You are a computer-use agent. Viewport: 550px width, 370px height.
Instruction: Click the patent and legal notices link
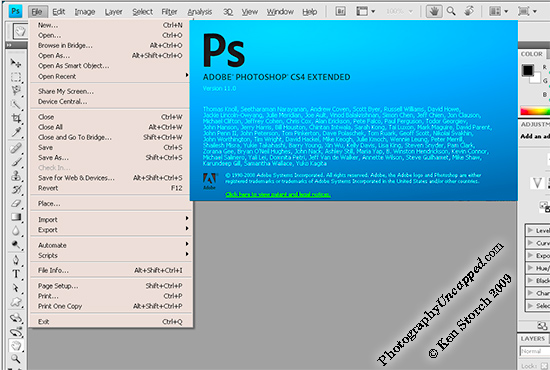click(278, 194)
